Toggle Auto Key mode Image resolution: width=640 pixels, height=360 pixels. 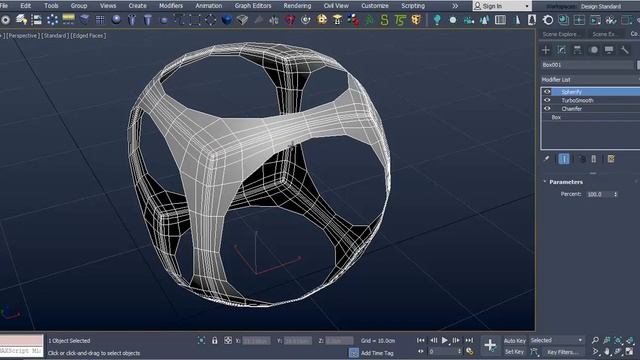tap(515, 340)
